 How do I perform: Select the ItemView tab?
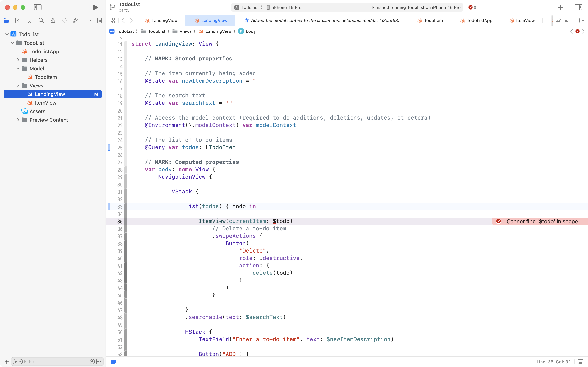pyautogui.click(x=525, y=20)
